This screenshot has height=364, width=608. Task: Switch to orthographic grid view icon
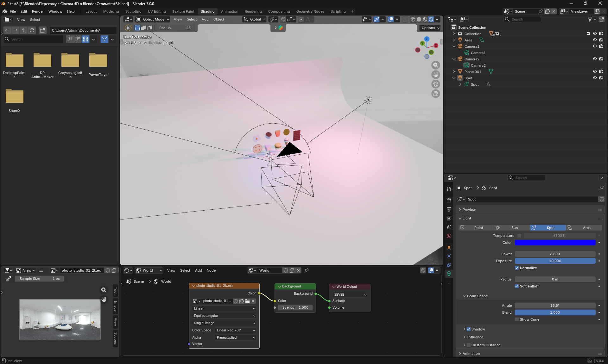436,94
